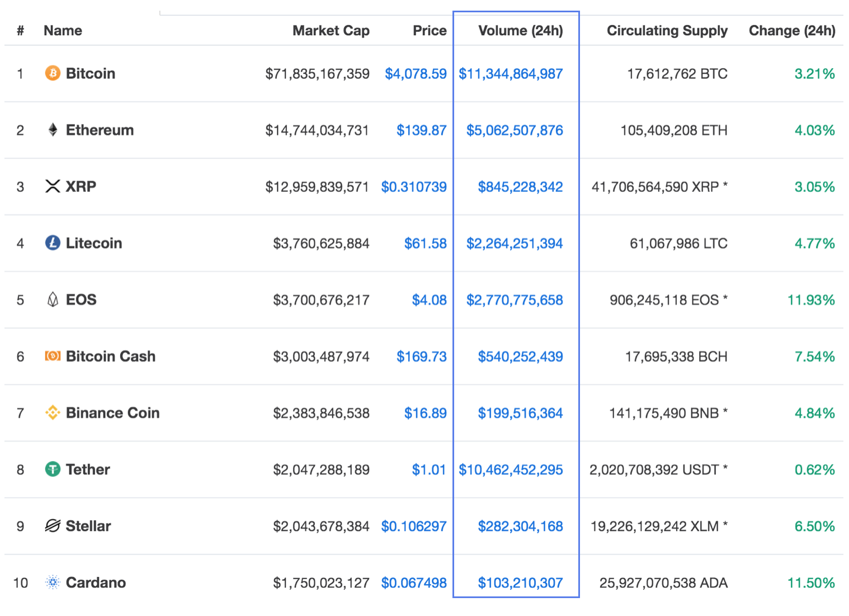Sort by the Circulating Supply column header
849x616 pixels.
coord(667,31)
